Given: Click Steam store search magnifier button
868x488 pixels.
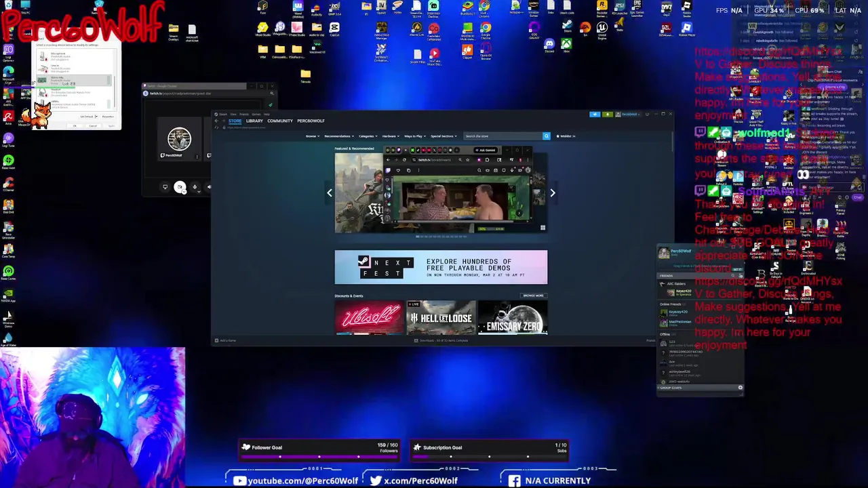Looking at the screenshot, I should pos(547,136).
